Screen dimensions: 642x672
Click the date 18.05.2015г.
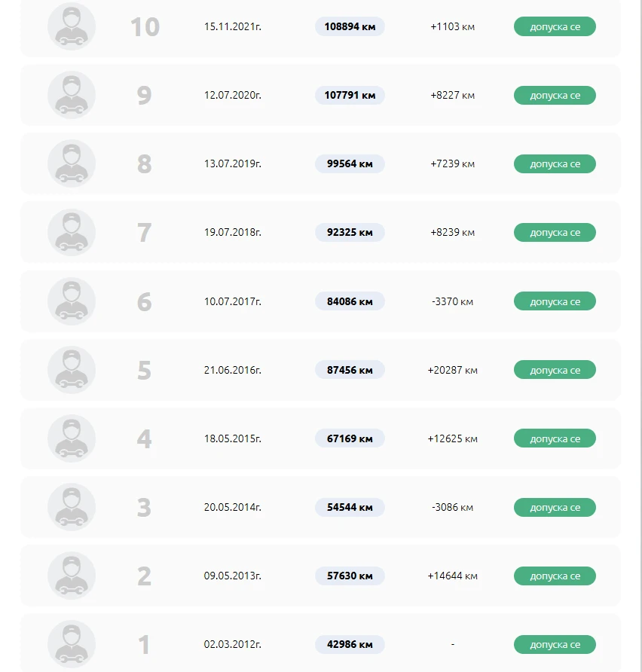233,438
